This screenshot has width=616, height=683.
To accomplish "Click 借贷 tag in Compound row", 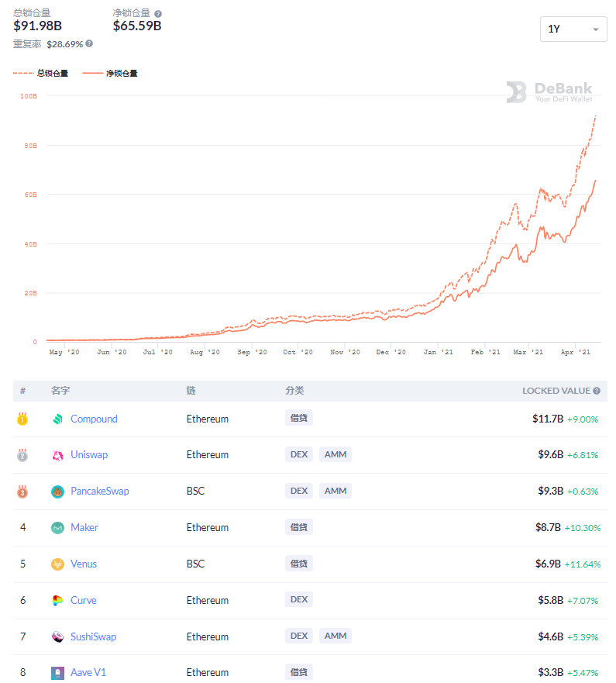I will point(298,418).
